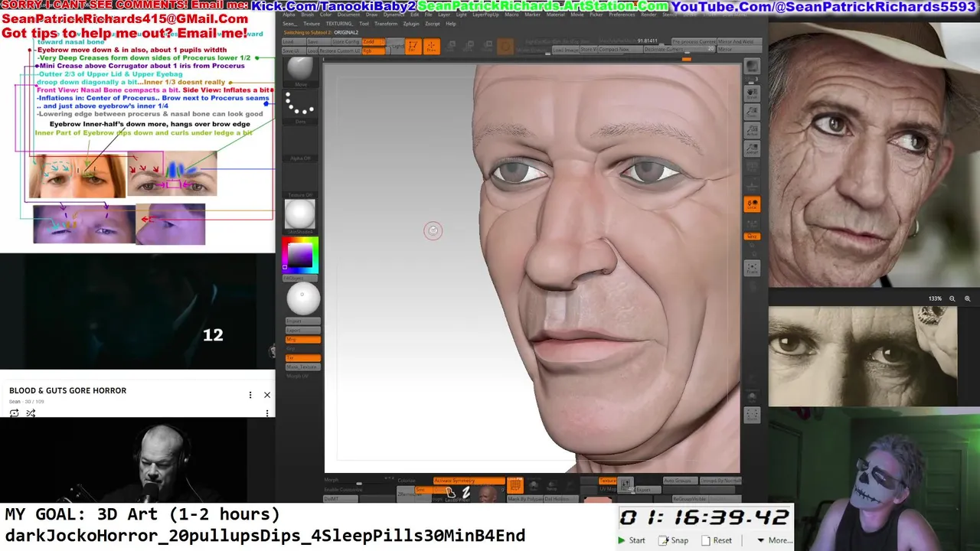Click the Store Config button
This screenshot has width=980, height=551.
pyautogui.click(x=346, y=41)
